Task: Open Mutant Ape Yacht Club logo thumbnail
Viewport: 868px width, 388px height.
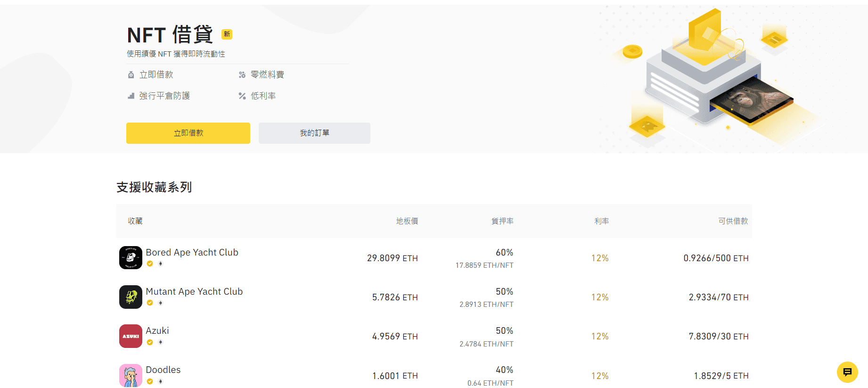Action: click(131, 297)
